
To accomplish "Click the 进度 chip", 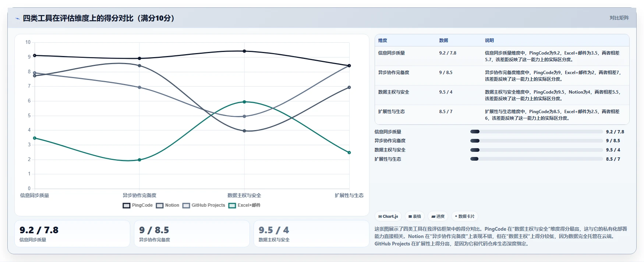I will (x=438, y=216).
